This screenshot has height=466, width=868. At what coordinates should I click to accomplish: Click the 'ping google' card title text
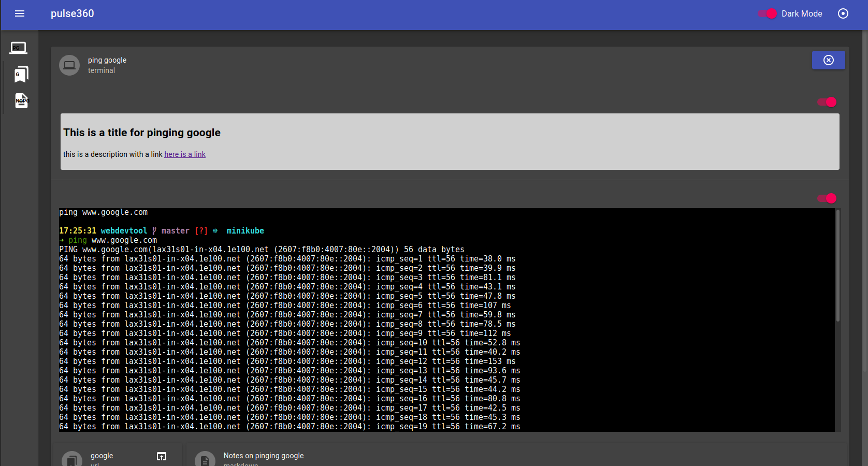click(x=107, y=60)
